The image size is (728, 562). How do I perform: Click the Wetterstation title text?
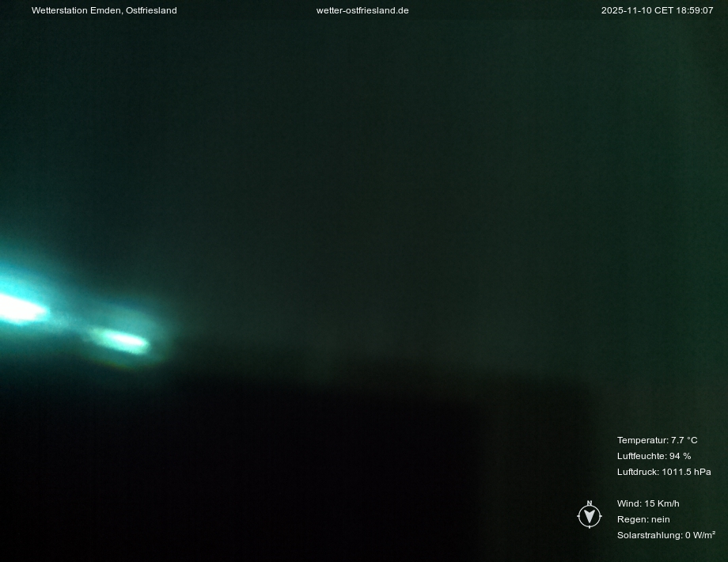[x=77, y=10]
